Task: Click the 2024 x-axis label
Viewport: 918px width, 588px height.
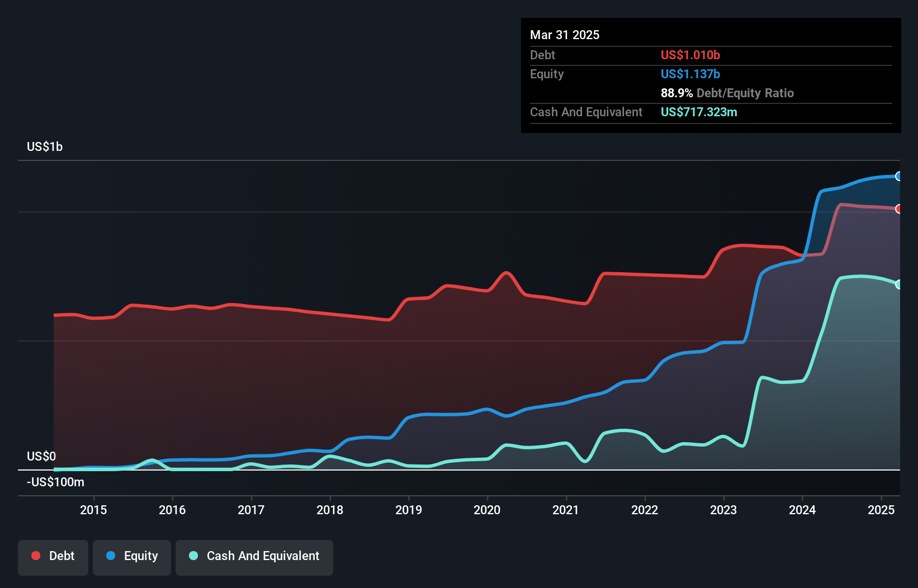Action: (802, 510)
